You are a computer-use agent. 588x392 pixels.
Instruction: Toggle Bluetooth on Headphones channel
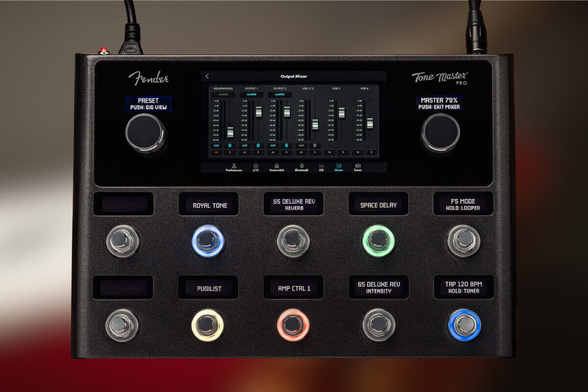pos(230,146)
